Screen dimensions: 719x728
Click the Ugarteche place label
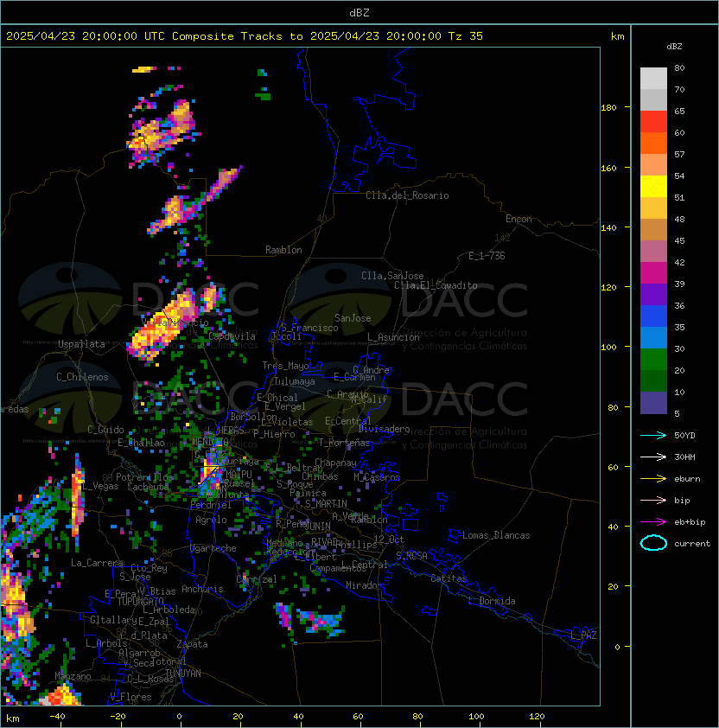point(213,548)
